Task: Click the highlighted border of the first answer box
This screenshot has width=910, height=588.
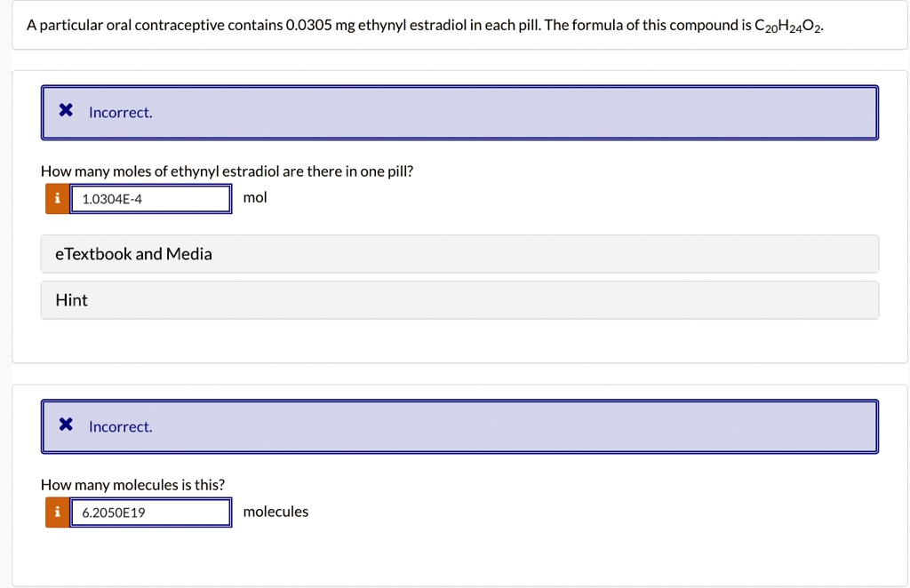Action: (x=149, y=186)
